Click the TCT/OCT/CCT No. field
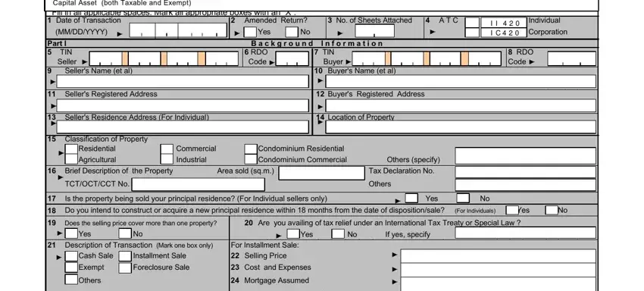644x291 pixels. pyautogui.click(x=199, y=184)
